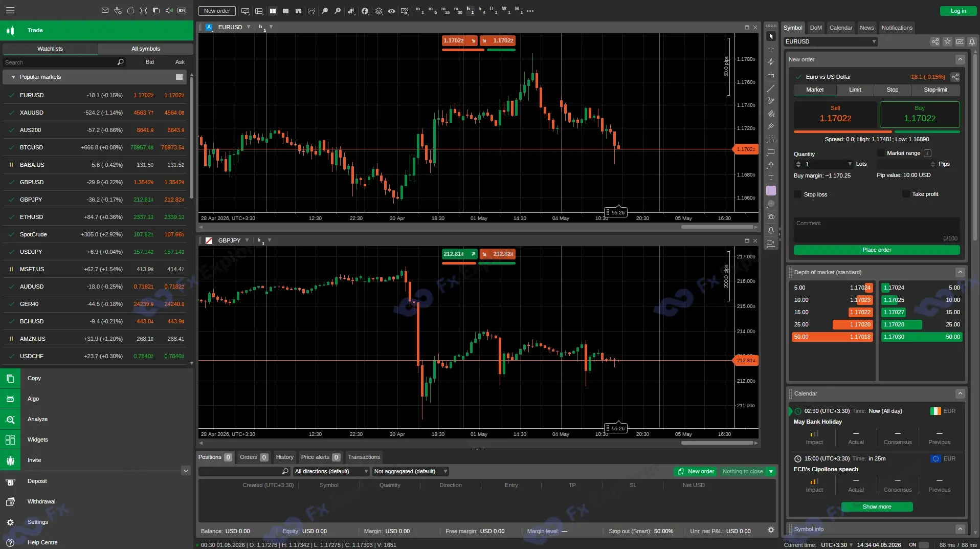Toggle the sound settings speaker icon
This screenshot has width=980, height=549.
[x=169, y=10]
